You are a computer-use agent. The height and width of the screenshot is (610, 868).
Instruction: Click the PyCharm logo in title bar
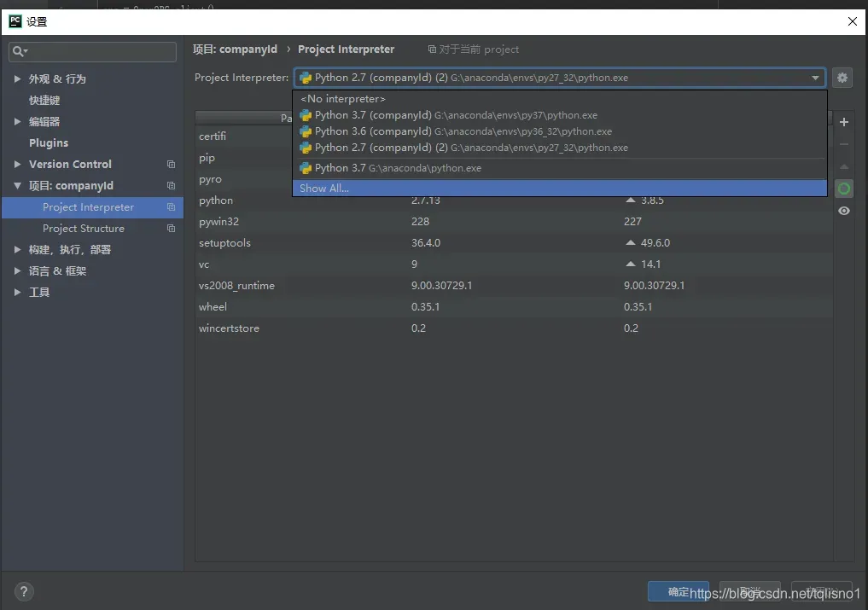tap(15, 21)
